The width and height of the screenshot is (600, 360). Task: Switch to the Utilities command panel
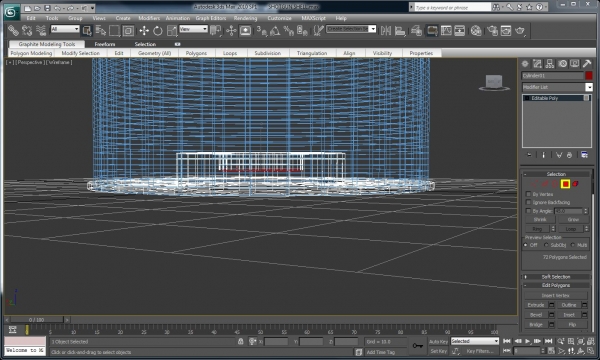tap(587, 64)
